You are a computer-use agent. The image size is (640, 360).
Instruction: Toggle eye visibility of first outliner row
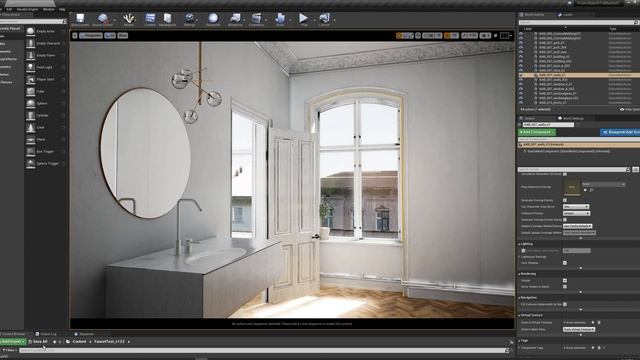pyautogui.click(x=521, y=33)
